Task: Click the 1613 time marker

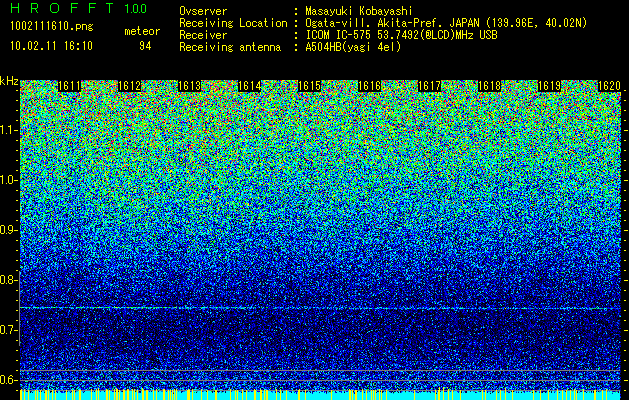Action: tap(189, 86)
